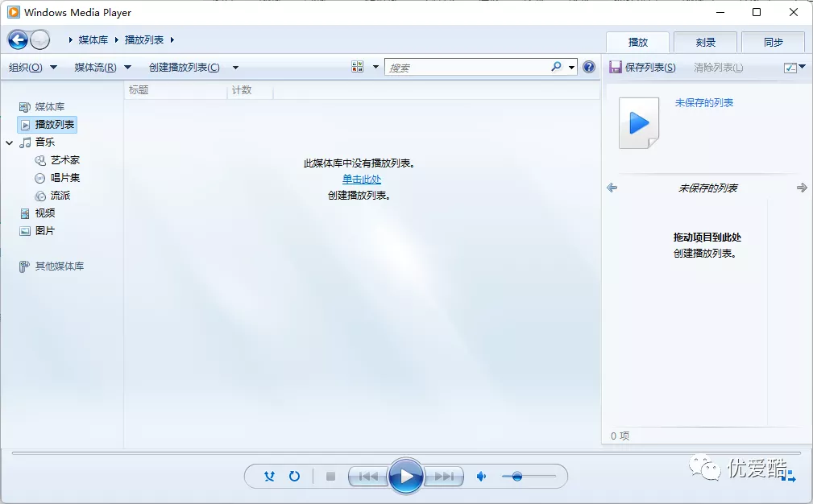813x504 pixels.
Task: Expand the view options dropdown arrow
Action: 376,67
